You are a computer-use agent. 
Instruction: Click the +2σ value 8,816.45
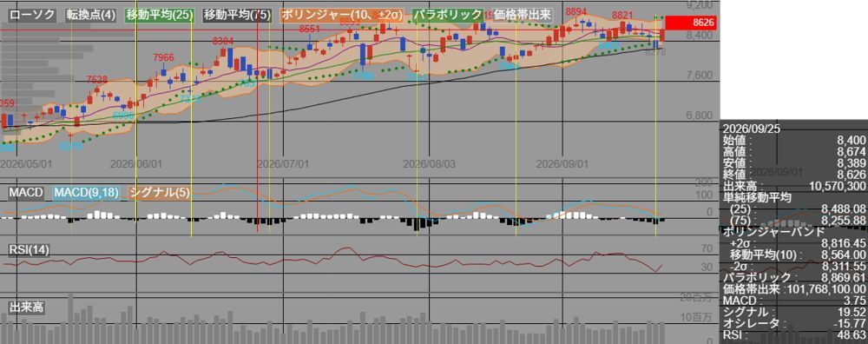tap(845, 243)
